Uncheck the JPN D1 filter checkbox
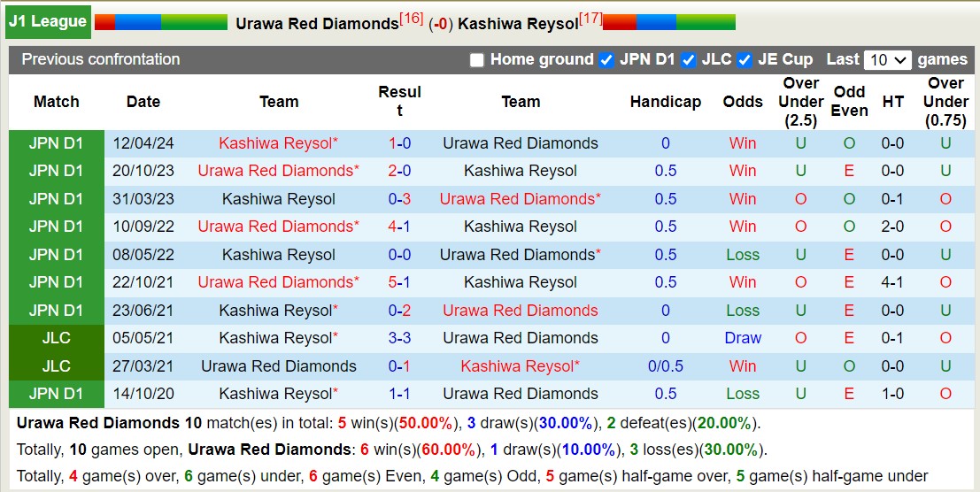Image resolution: width=980 pixels, height=492 pixels. pos(606,60)
